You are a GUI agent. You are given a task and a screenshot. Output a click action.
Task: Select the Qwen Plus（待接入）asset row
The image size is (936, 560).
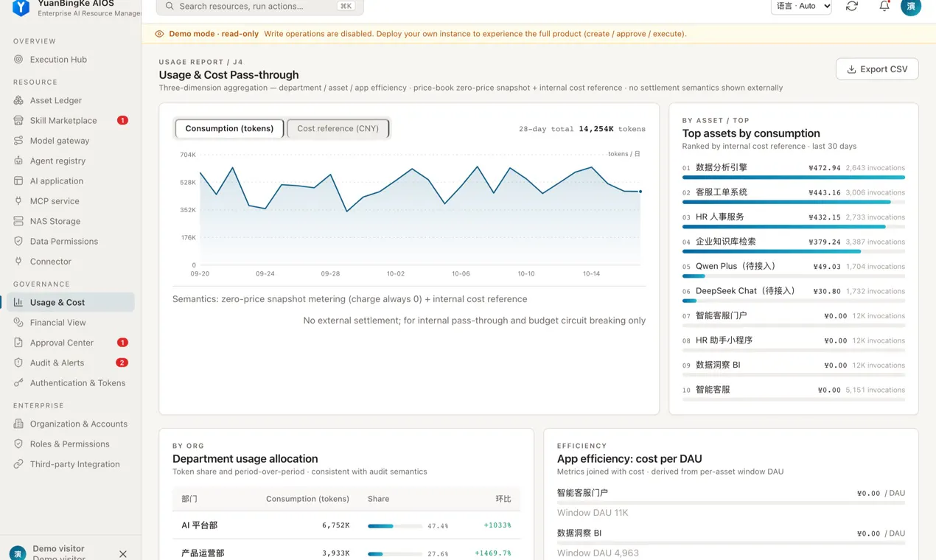[x=794, y=269]
